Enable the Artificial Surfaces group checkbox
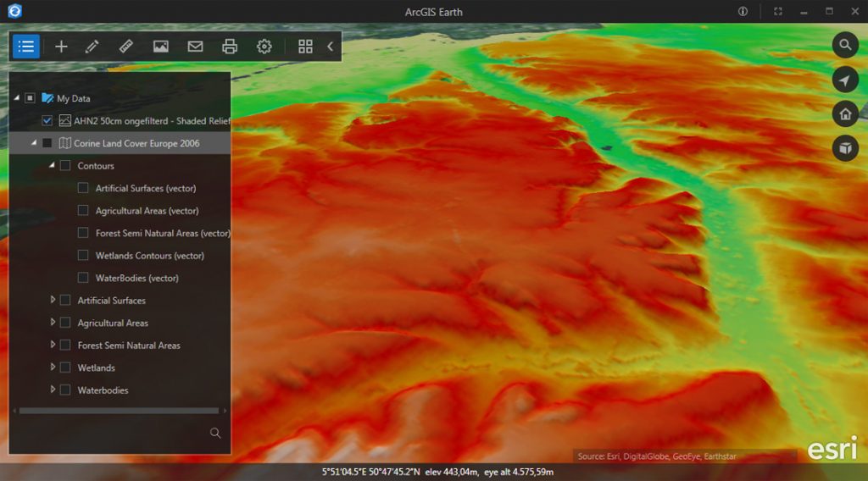 coord(64,301)
